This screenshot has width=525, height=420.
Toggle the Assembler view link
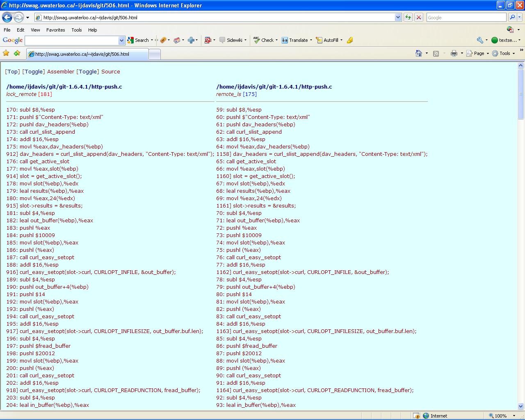point(33,71)
